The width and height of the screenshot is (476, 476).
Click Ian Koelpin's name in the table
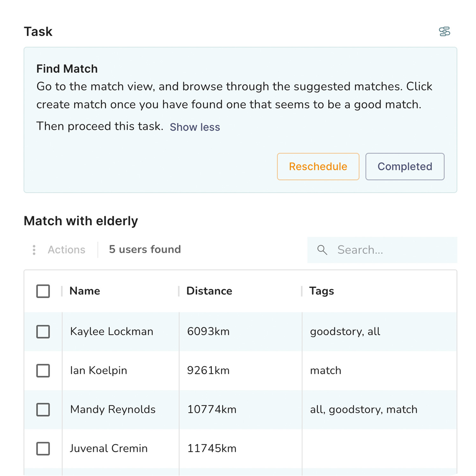pos(98,371)
